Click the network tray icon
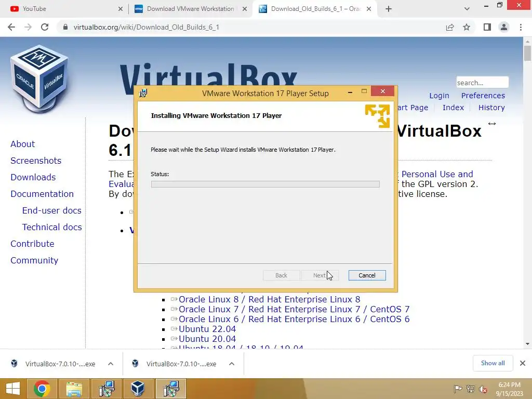 470,389
